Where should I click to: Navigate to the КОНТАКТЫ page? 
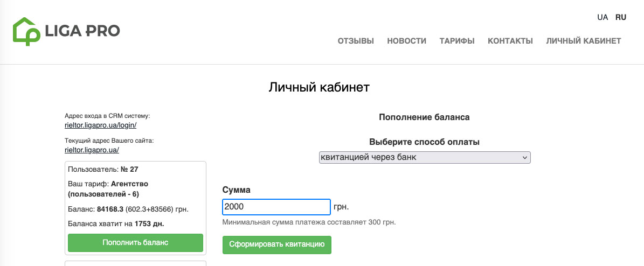(x=510, y=41)
